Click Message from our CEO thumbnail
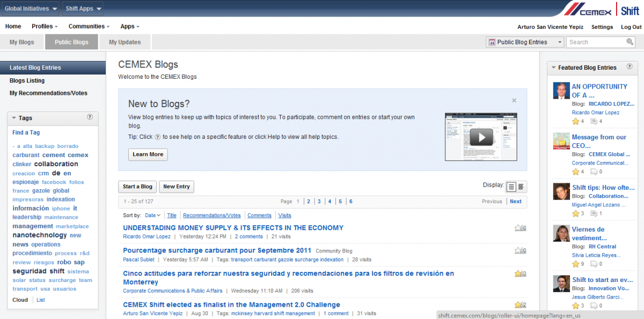 561,141
